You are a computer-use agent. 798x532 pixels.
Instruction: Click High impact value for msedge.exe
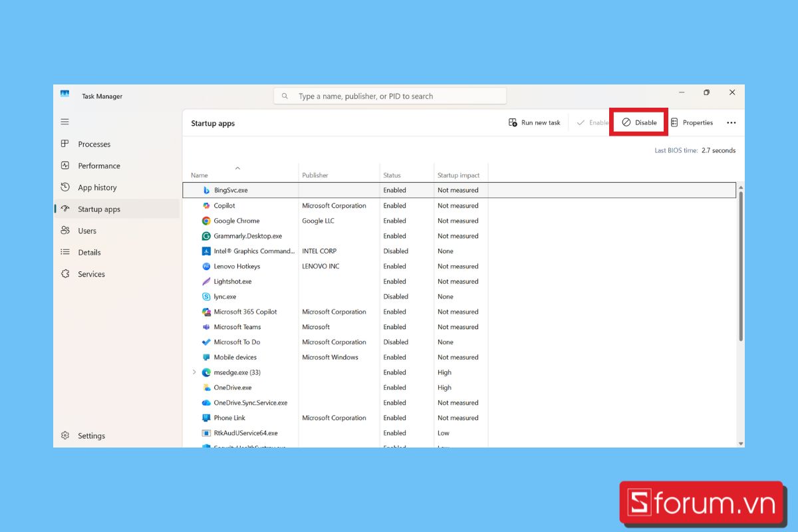click(444, 372)
